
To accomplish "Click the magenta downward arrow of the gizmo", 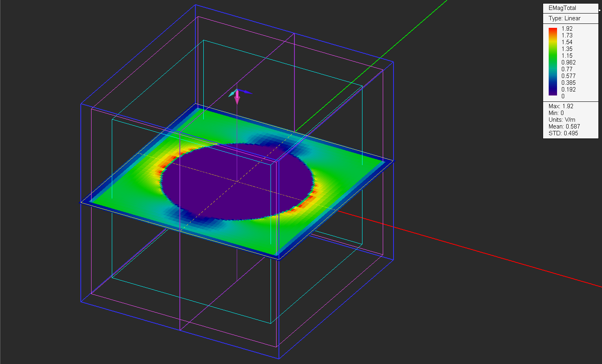I will [237, 99].
